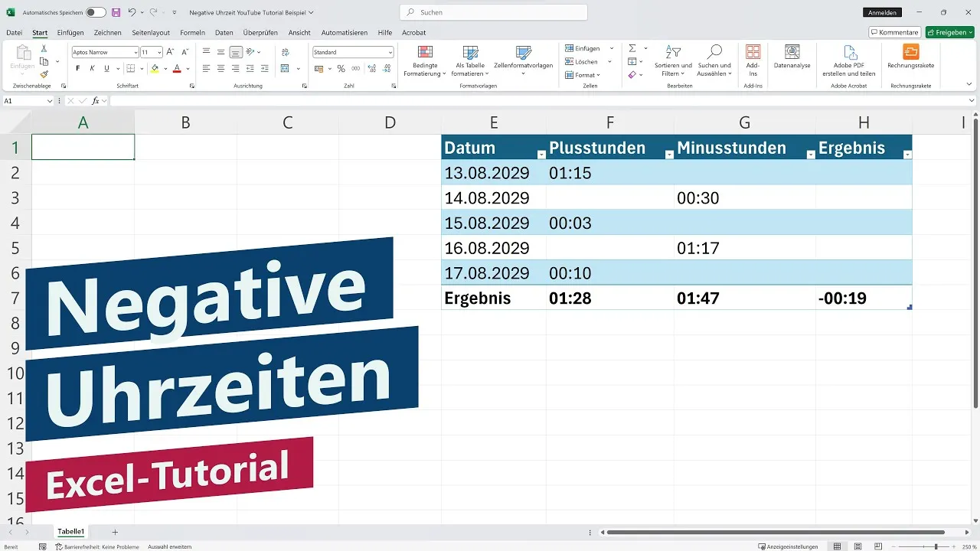Open the Ergebnis column filter dropdown
The height and width of the screenshot is (551, 980).
(x=907, y=154)
